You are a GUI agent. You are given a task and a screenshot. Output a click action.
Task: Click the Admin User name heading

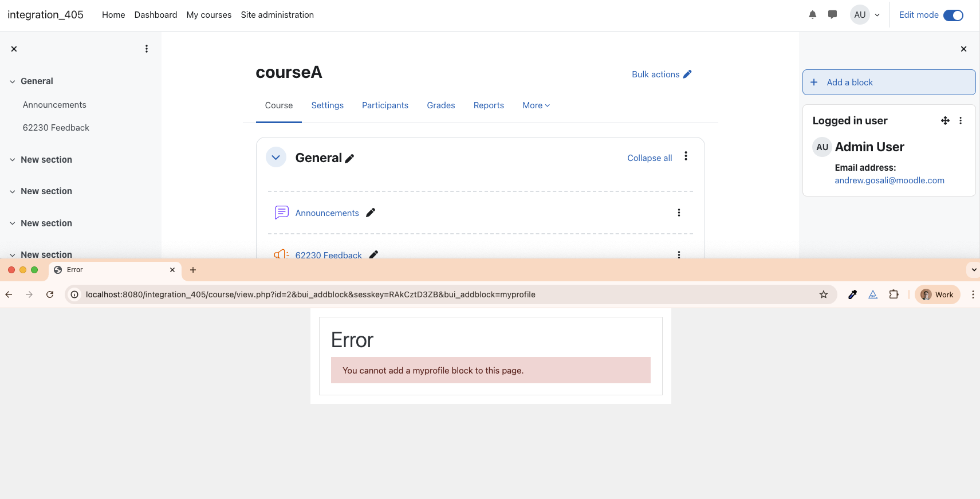click(x=869, y=147)
